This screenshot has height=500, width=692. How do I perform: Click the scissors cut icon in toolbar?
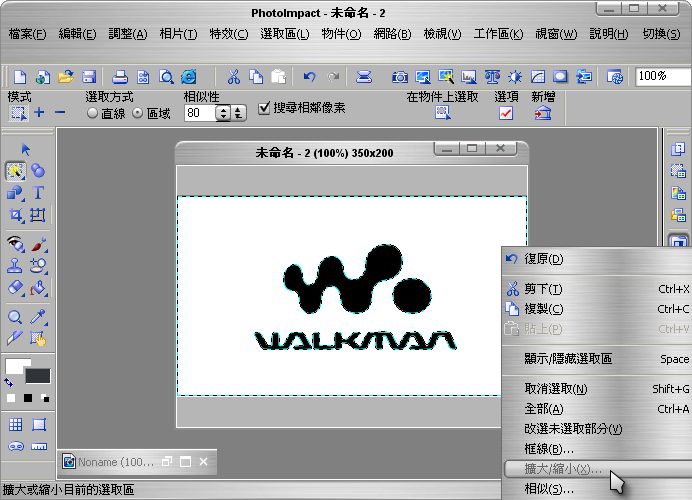(233, 77)
